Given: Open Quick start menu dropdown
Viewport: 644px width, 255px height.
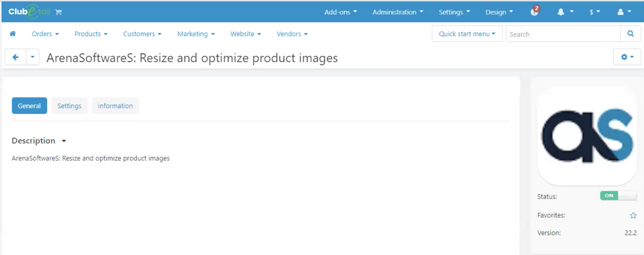Looking at the screenshot, I should [467, 34].
